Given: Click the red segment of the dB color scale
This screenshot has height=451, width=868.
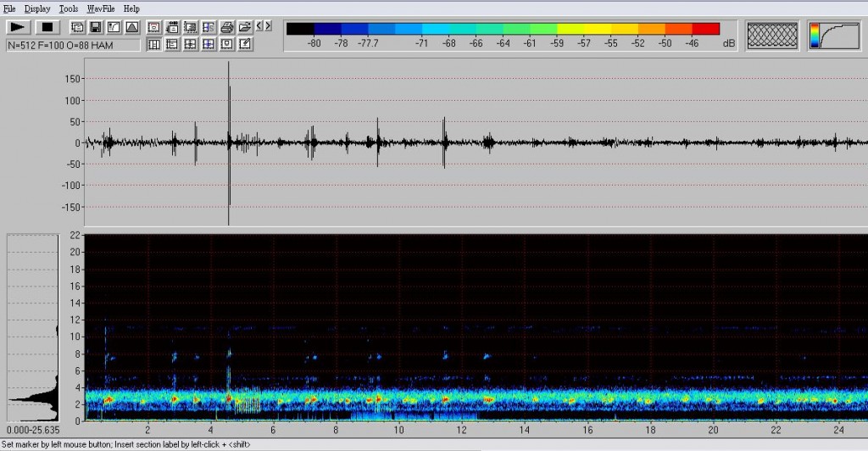Looking at the screenshot, I should click(705, 29).
